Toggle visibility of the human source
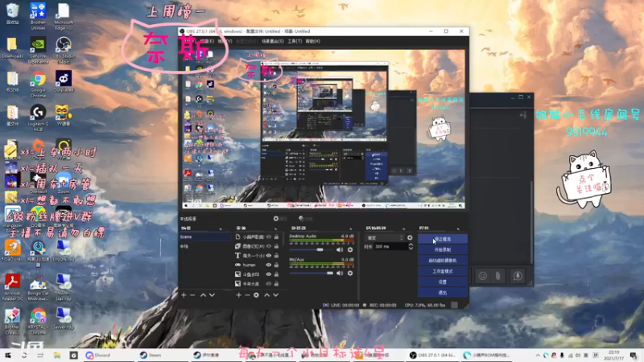The height and width of the screenshot is (362, 644). (269, 265)
